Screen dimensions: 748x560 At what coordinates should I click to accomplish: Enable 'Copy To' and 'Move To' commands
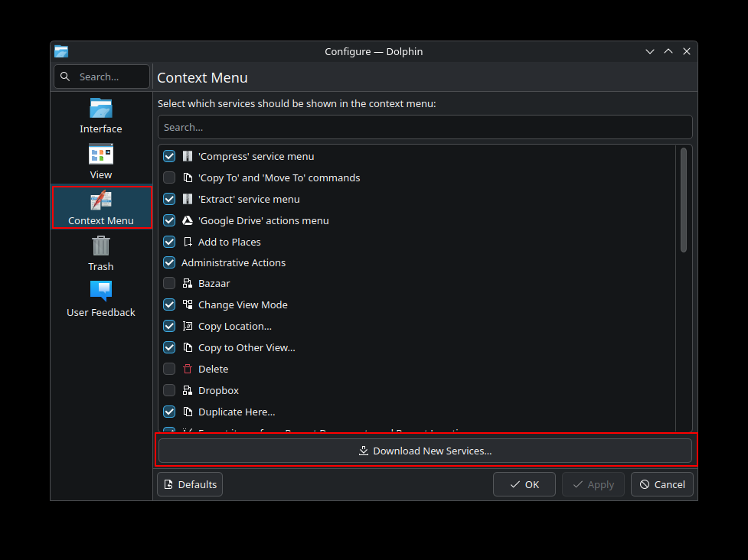click(169, 177)
